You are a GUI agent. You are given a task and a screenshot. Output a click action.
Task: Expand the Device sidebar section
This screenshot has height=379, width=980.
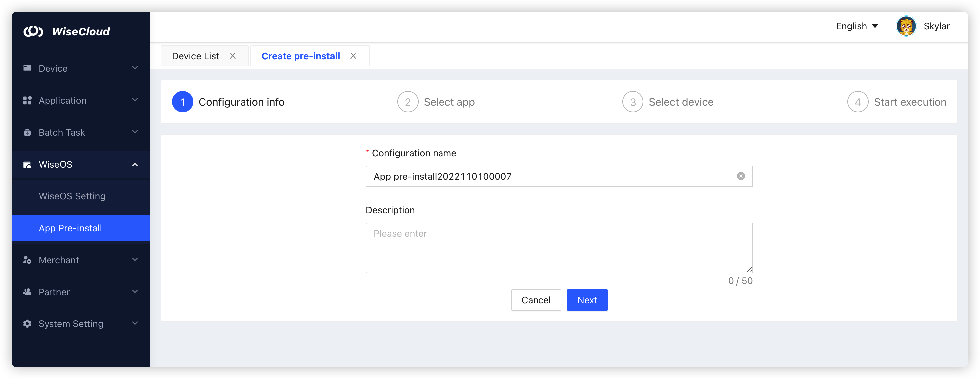[134, 68]
